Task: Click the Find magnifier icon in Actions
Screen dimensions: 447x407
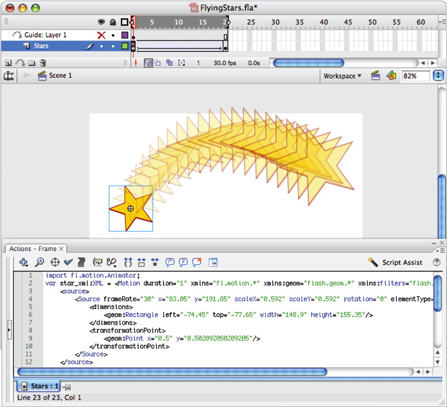Action: pos(39,262)
